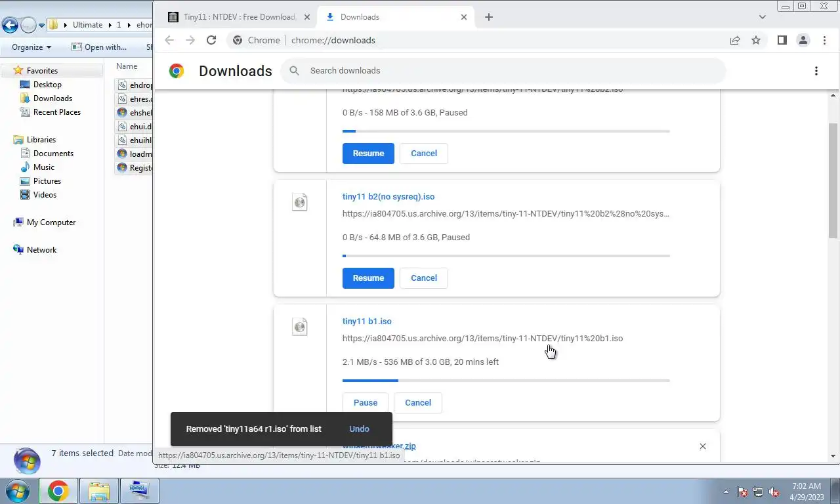The image size is (840, 504).
Task: Click the tiny11 b2(no sysreq) source URL
Action: pyautogui.click(x=506, y=214)
